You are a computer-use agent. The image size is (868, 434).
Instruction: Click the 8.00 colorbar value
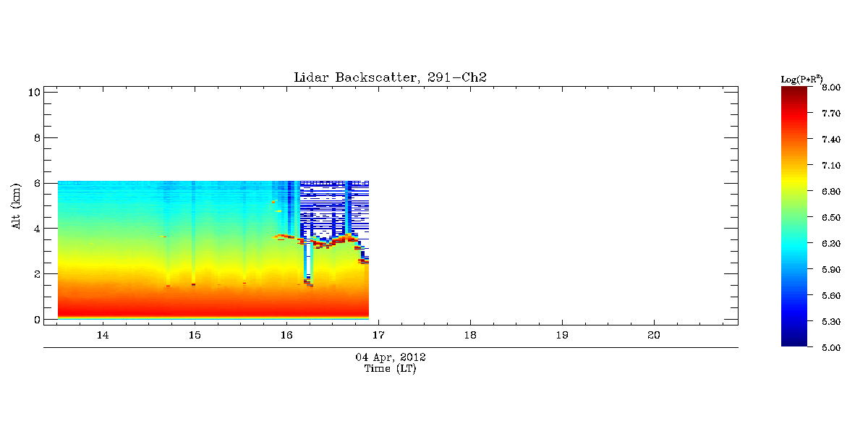click(x=830, y=88)
